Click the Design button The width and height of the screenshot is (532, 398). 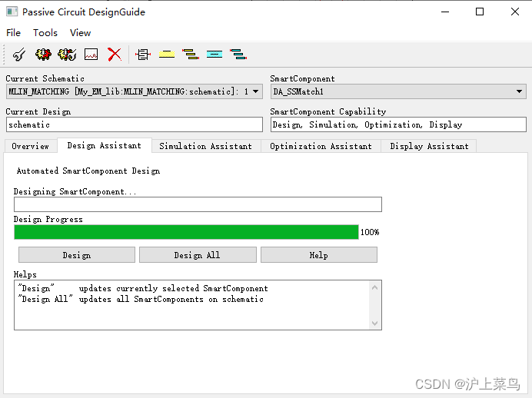pyautogui.click(x=77, y=255)
